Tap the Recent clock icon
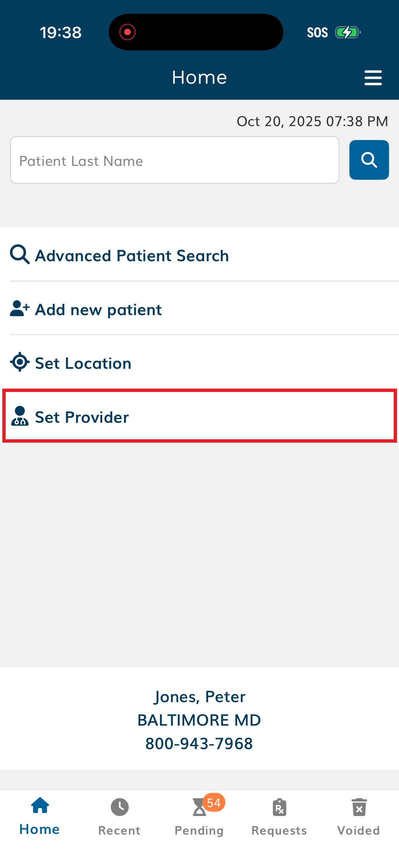This screenshot has width=399, height=868. pyautogui.click(x=119, y=807)
